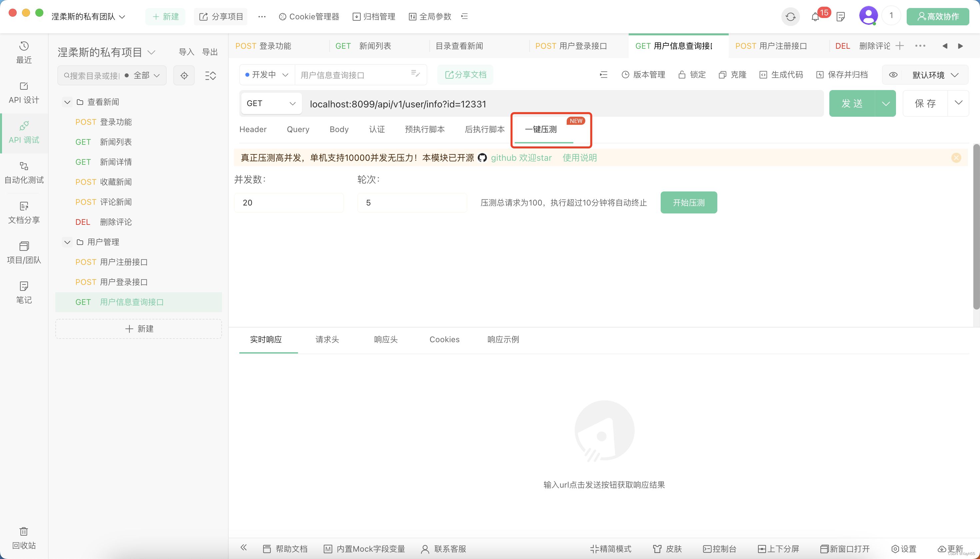Switch to the Body tab

[338, 129]
